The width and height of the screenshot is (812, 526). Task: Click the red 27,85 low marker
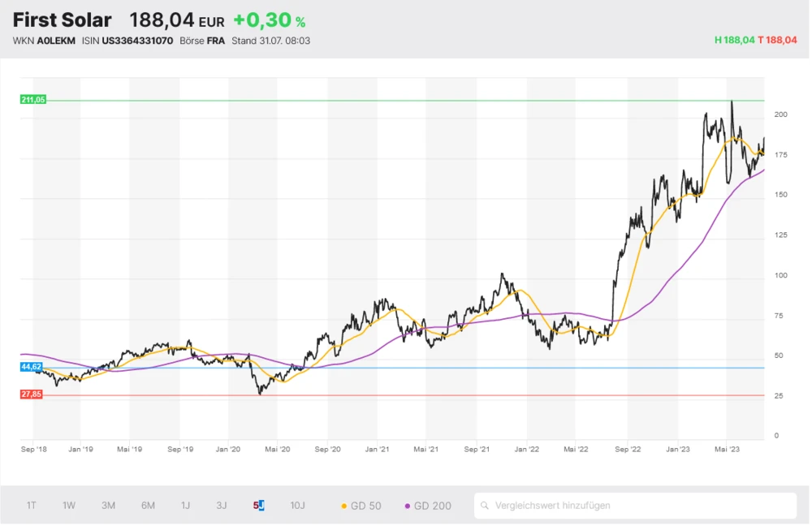(32, 394)
